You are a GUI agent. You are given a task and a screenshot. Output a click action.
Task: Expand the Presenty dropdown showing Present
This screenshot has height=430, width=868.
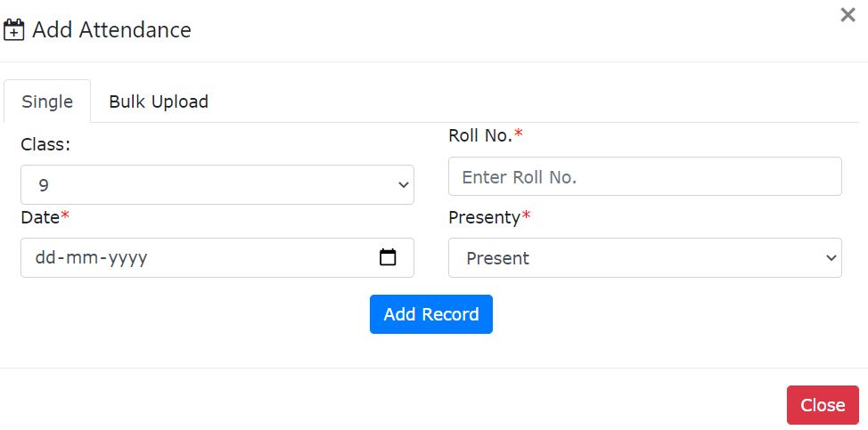pyautogui.click(x=644, y=258)
